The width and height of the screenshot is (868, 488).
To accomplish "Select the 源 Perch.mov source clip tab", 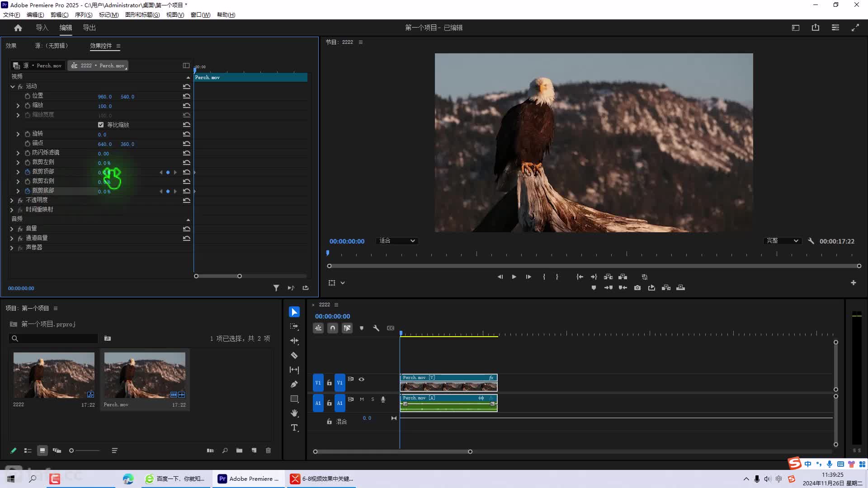I will click(x=38, y=66).
